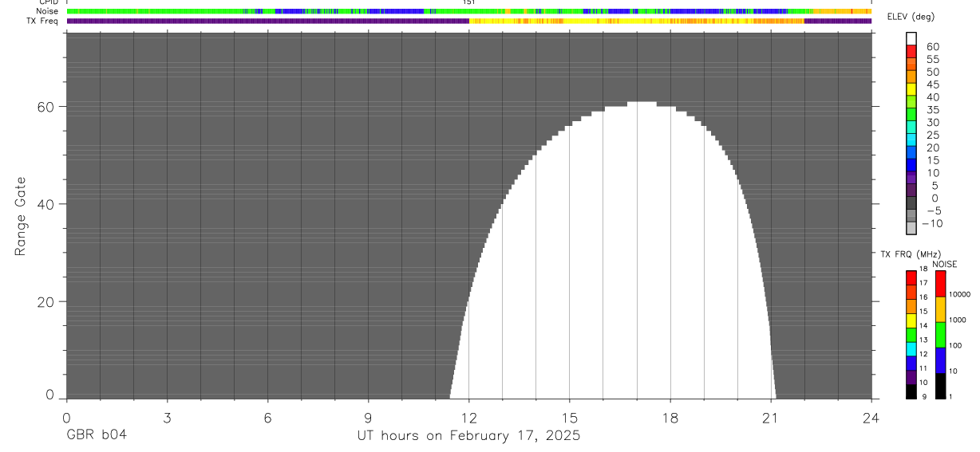
Task: Click the 'CPID' row label
Action: tap(48, 2)
